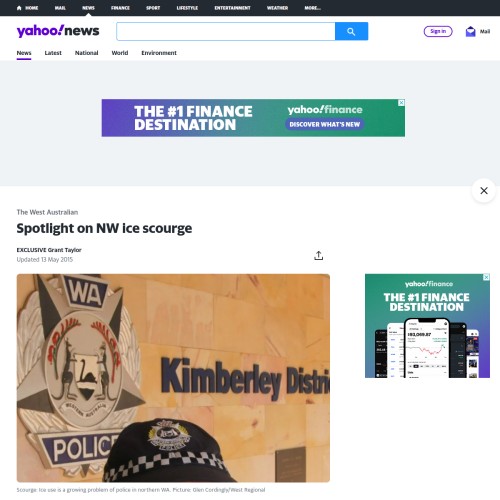This screenshot has height=500, width=500.
Task: Click Discover What's New ad button
Action: [324, 124]
